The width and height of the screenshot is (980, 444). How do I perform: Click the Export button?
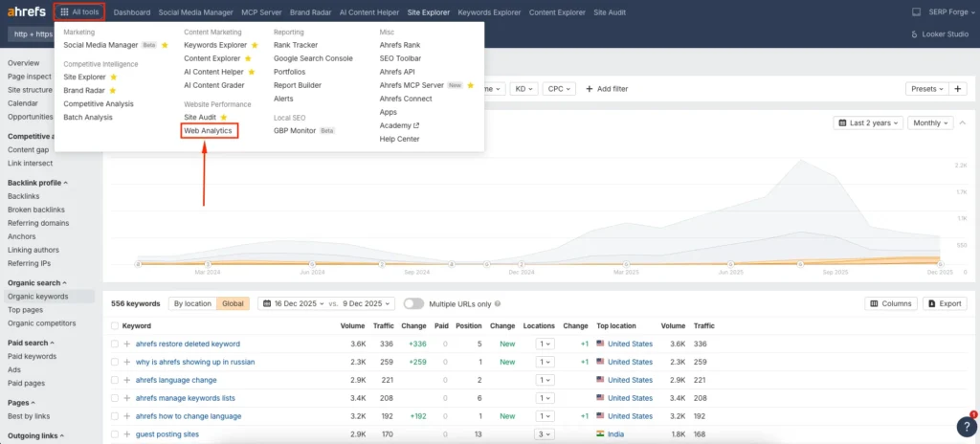pos(944,303)
